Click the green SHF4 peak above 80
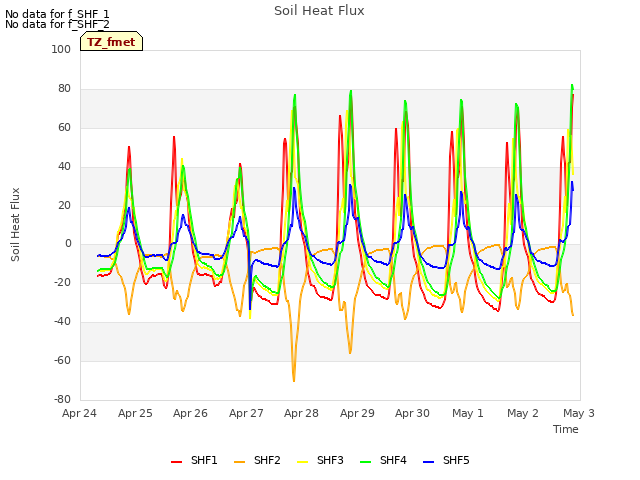The height and width of the screenshot is (480, 640). 572,86
